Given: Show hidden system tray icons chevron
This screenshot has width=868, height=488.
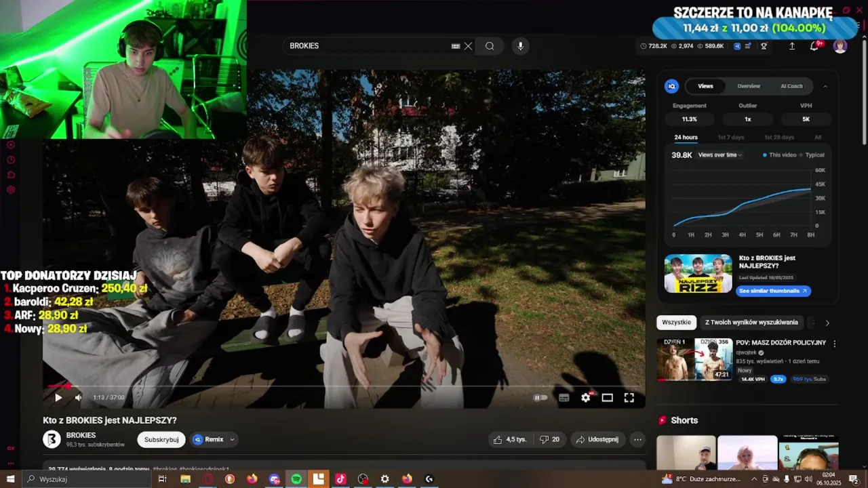Looking at the screenshot, I should pyautogui.click(x=754, y=479).
